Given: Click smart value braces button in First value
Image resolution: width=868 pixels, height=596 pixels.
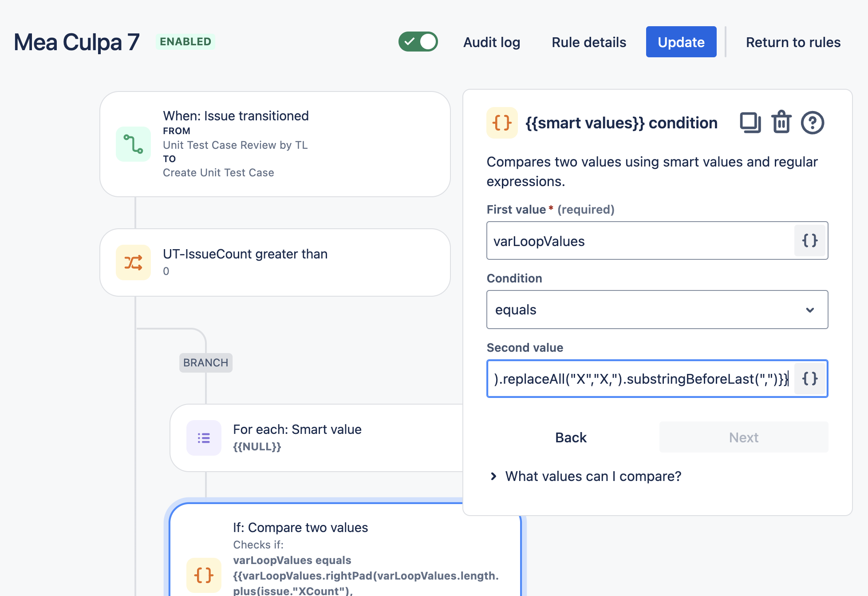Looking at the screenshot, I should pyautogui.click(x=810, y=241).
